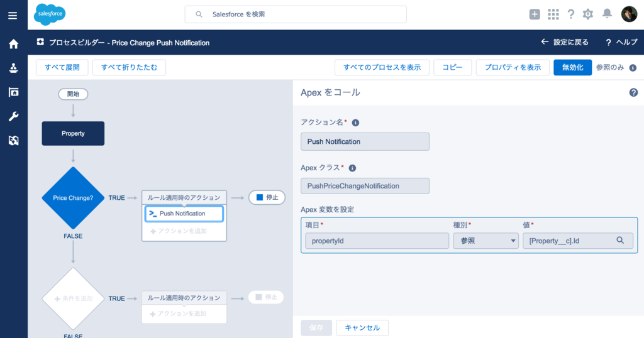Screen dimensions: 644x338
Task: Open the App Launcher grid icon
Action: coord(553,14)
